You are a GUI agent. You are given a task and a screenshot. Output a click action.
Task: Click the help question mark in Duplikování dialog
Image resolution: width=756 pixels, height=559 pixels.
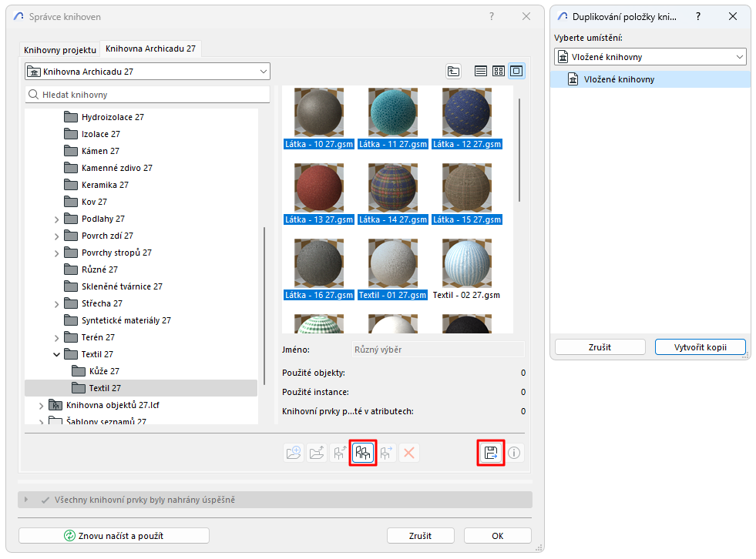pyautogui.click(x=697, y=16)
